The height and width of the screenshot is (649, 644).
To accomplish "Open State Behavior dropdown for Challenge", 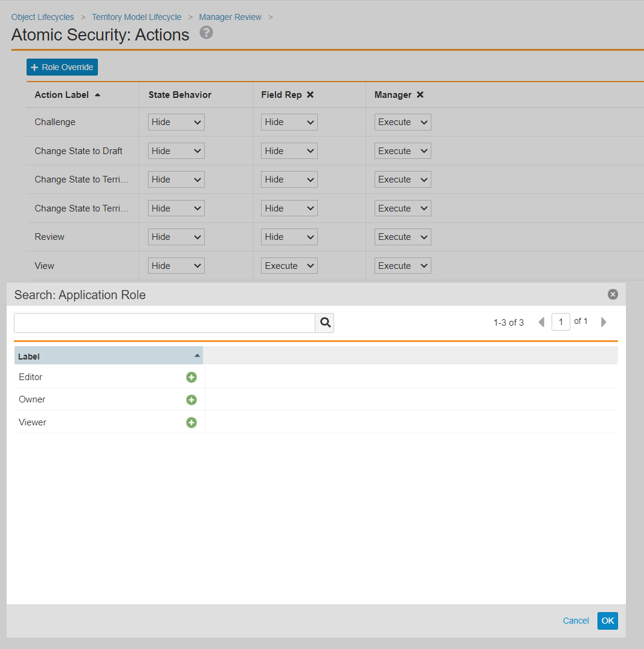I will pos(176,122).
